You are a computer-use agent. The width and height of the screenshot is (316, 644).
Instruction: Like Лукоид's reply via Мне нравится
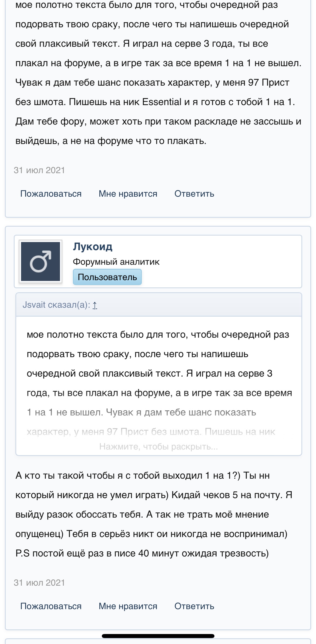pos(128,606)
